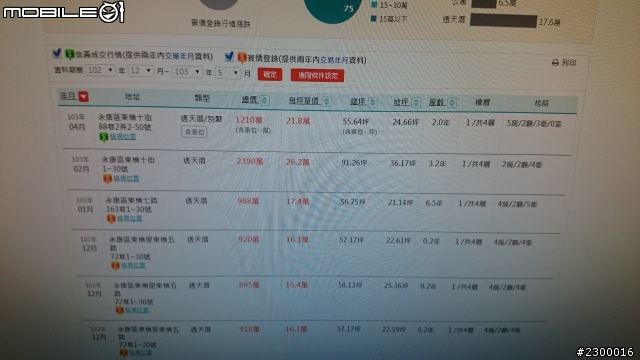Open the end year dropdown showing 103

coord(187,72)
